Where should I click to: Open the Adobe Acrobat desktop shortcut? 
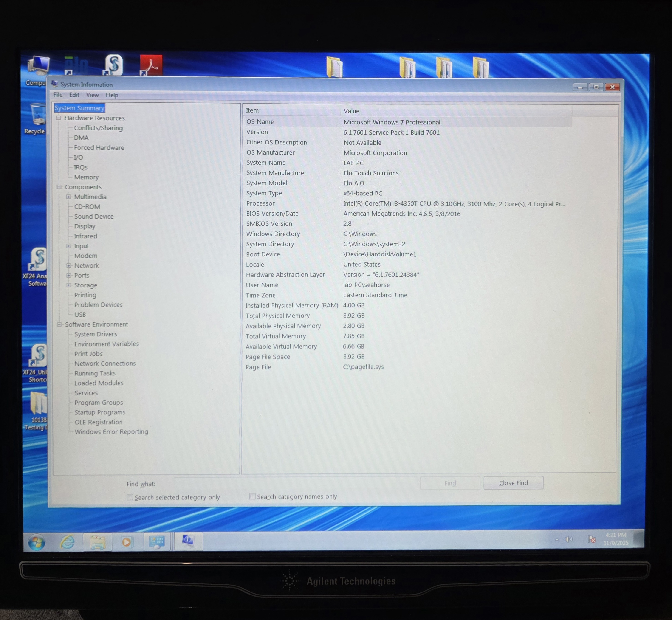(151, 65)
